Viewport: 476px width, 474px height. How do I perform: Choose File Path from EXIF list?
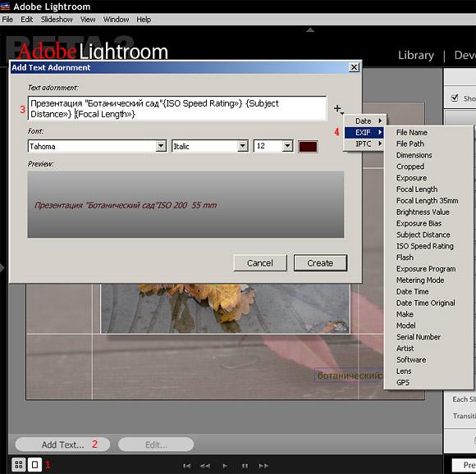(410, 144)
